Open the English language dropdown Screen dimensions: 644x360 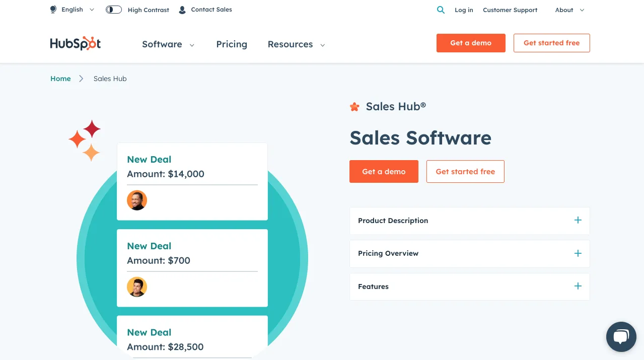73,10
